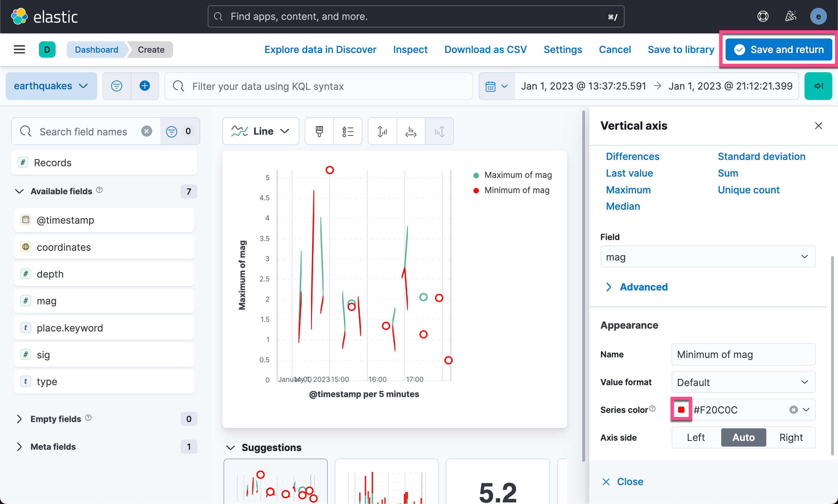Expand the Meta fields group
This screenshot has height=504, width=838.
tap(53, 447)
